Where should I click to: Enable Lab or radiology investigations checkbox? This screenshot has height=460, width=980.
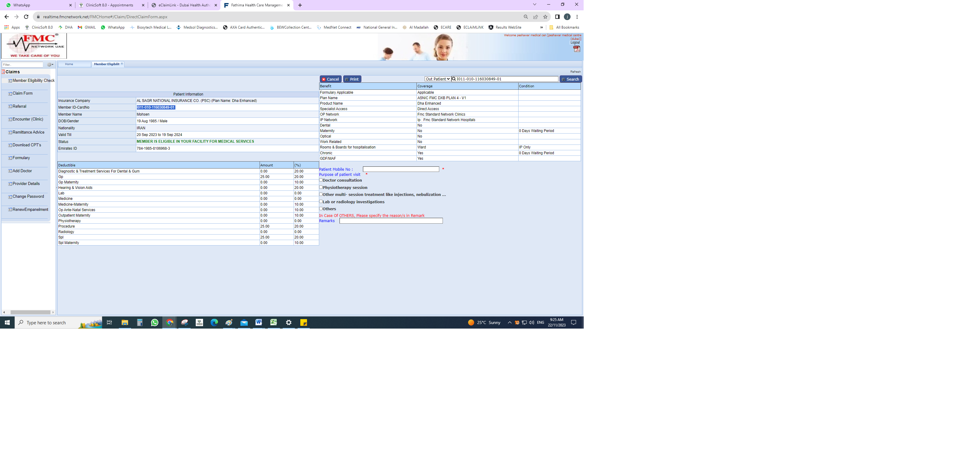[x=321, y=201]
